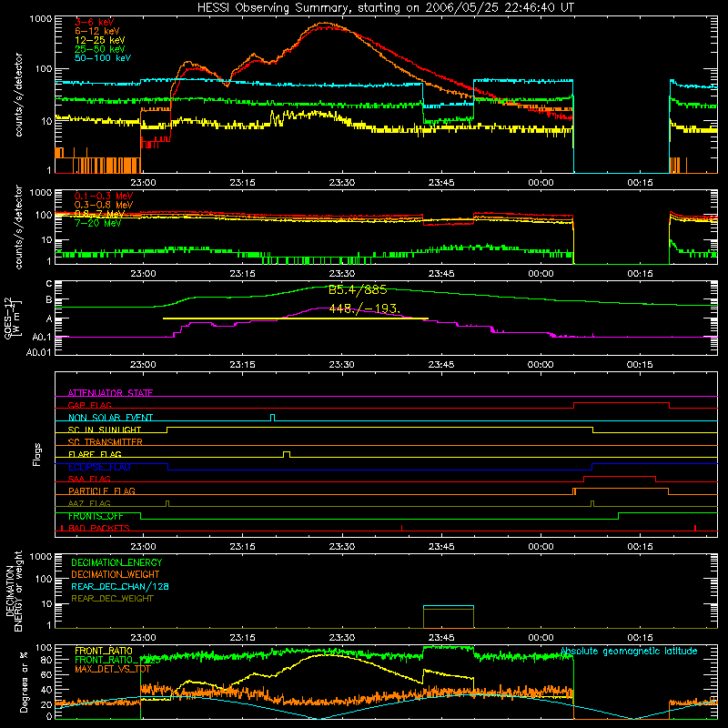
Task: Click the REAR_DEC_WEIGHT legend label
Action: point(112,599)
